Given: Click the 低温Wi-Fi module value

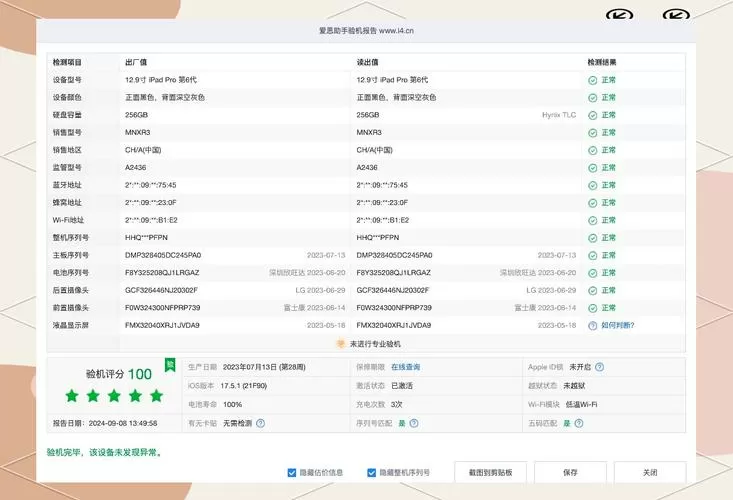Looking at the screenshot, I should 582,404.
